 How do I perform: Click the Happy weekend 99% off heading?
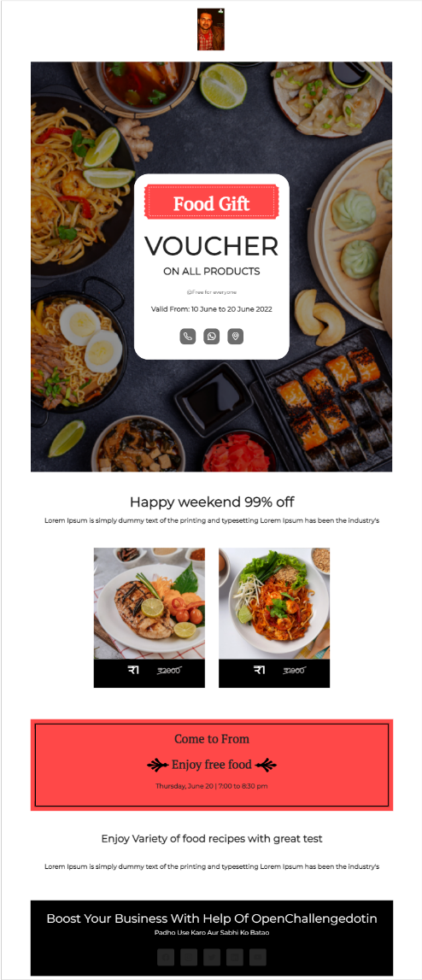212,502
